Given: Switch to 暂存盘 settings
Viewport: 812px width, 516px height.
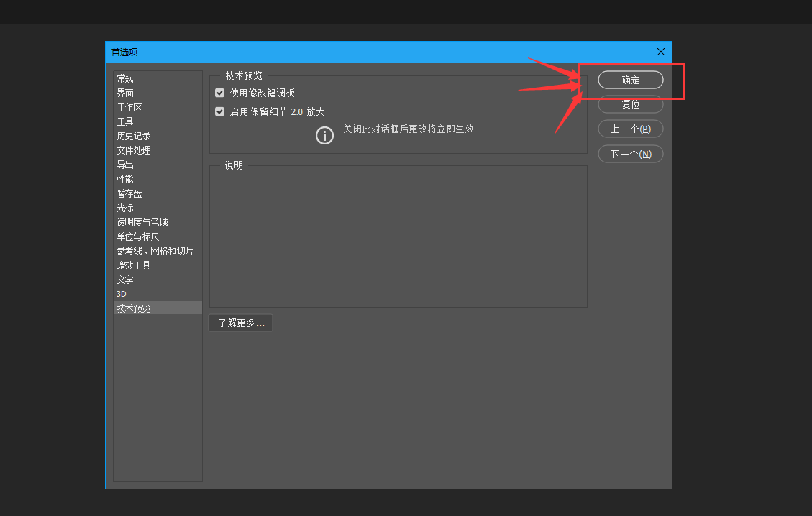Looking at the screenshot, I should pos(158,193).
